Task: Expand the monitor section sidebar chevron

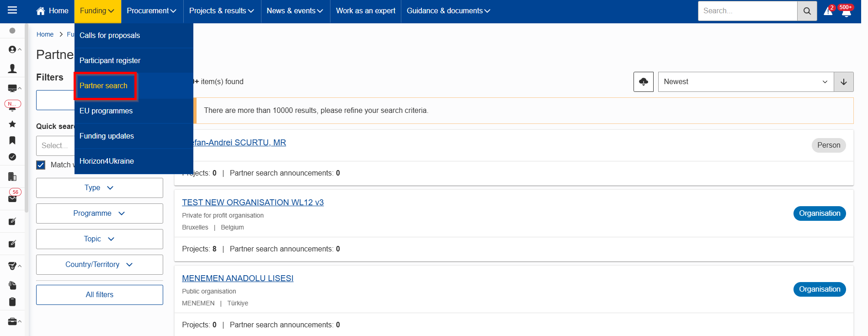Action: [20, 88]
